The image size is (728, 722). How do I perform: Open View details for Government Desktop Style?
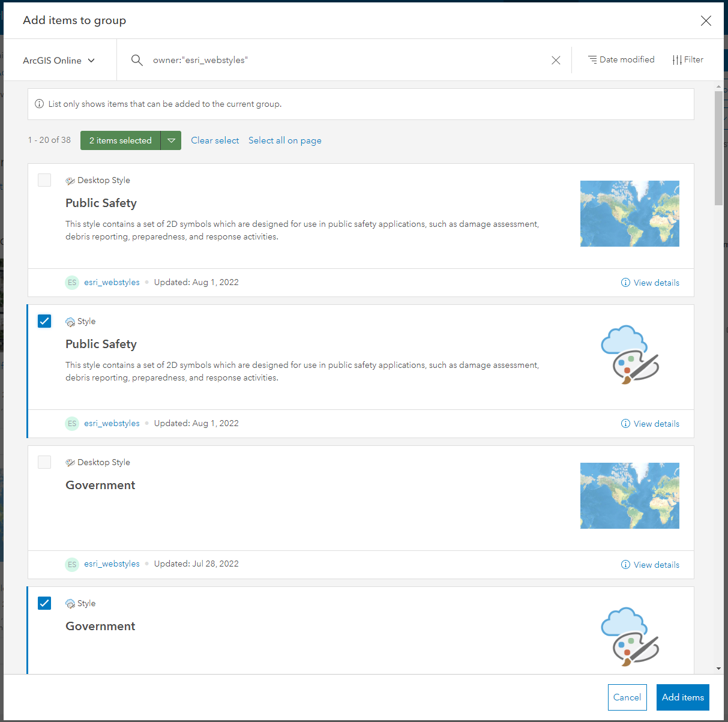click(651, 565)
